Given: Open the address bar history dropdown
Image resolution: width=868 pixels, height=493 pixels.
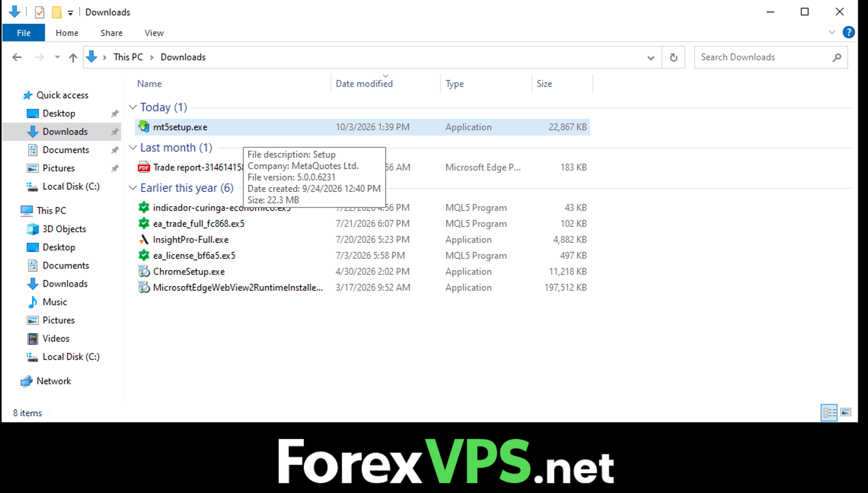Looking at the screenshot, I should coord(651,58).
